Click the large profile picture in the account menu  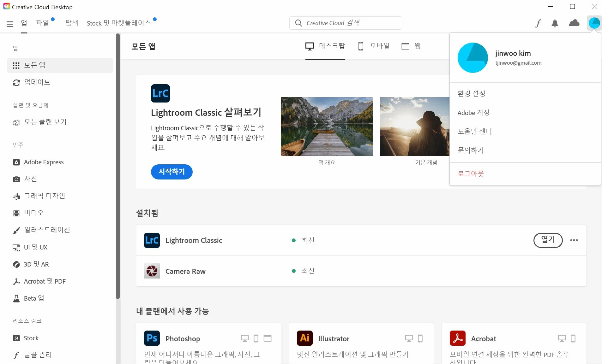click(473, 58)
